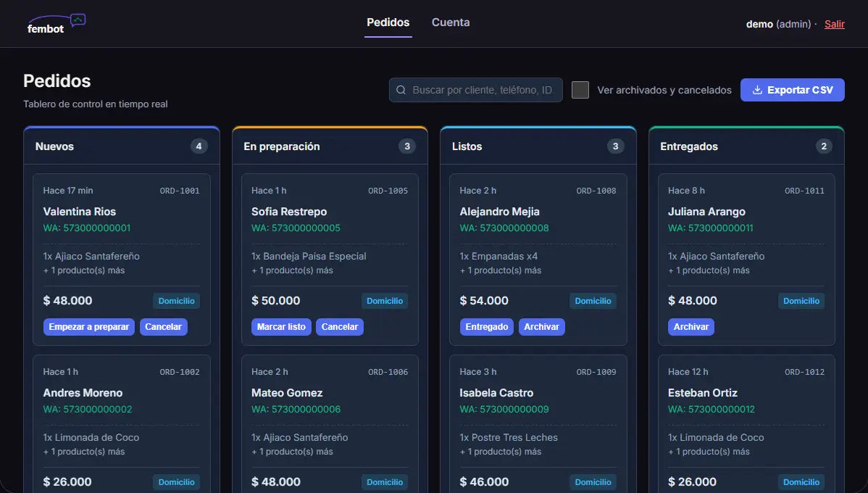Click Hace 12 h timestamp
The image size is (868, 493).
pos(688,372)
